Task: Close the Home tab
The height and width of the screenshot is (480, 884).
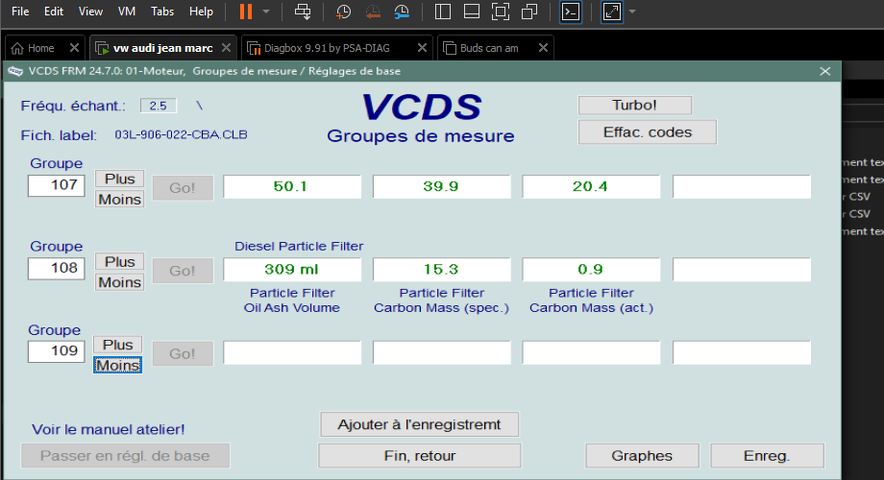Action: [x=74, y=48]
